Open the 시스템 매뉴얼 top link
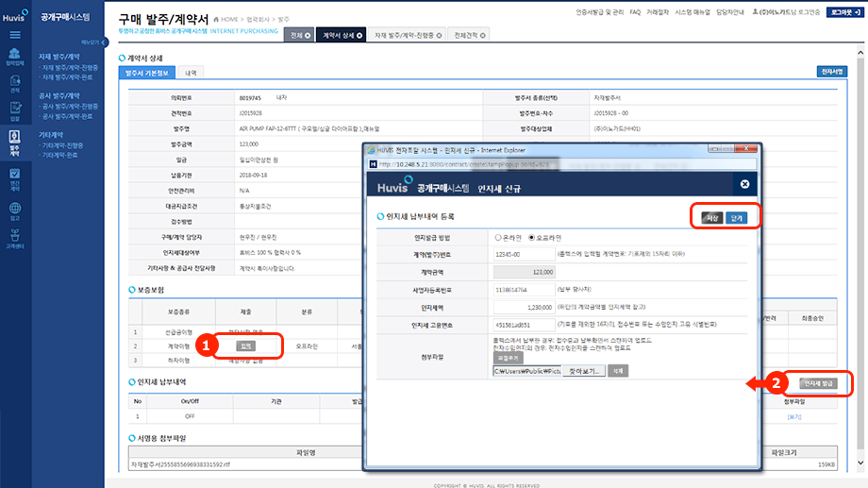 tap(692, 12)
